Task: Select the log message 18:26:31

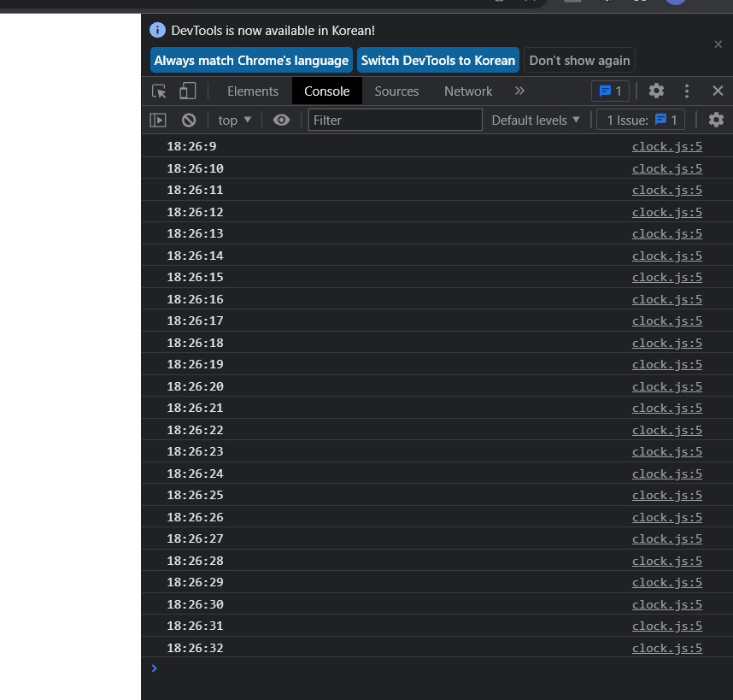Action: coord(195,626)
